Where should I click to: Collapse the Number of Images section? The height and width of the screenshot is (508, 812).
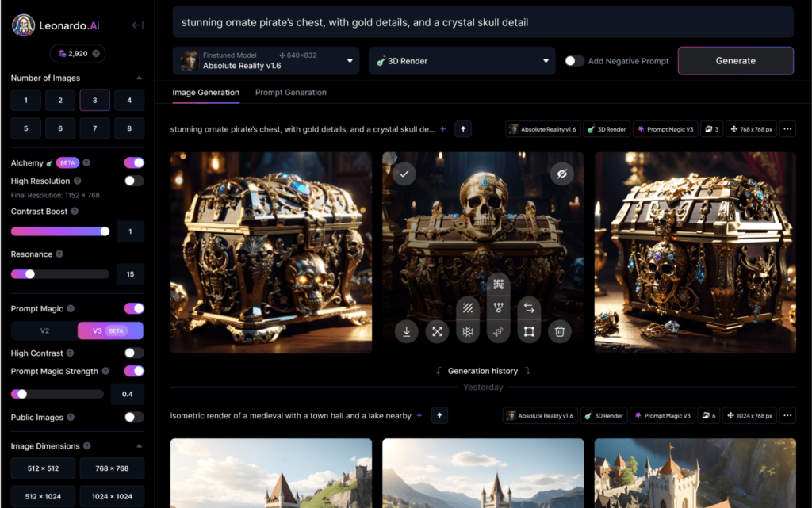pyautogui.click(x=140, y=78)
